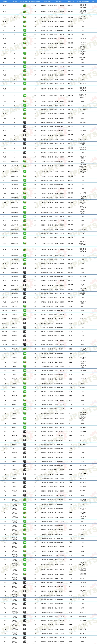
Task: Click the Moc silnika column header
Action: (59, 1)
